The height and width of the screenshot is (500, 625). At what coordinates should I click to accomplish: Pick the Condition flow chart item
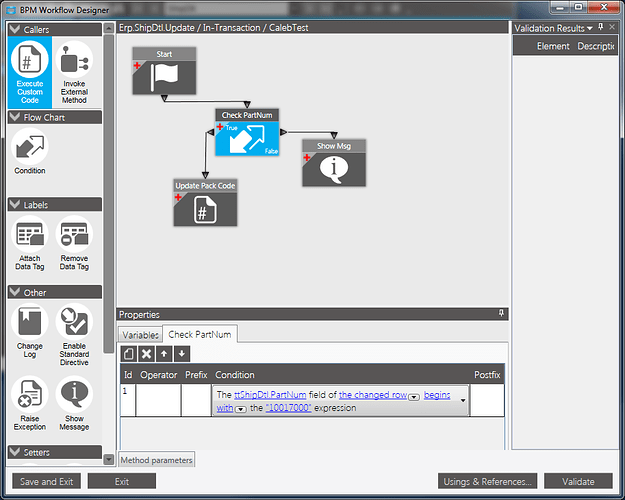point(30,152)
